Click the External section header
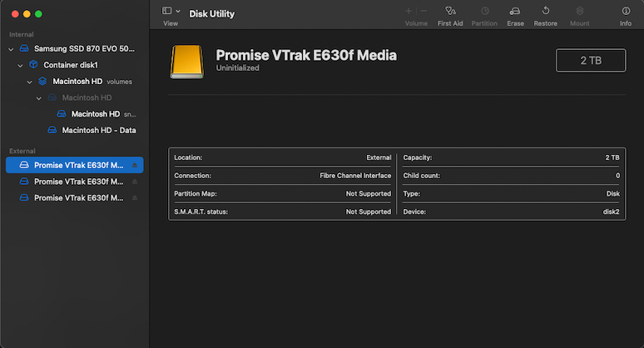644x348 pixels. click(22, 152)
